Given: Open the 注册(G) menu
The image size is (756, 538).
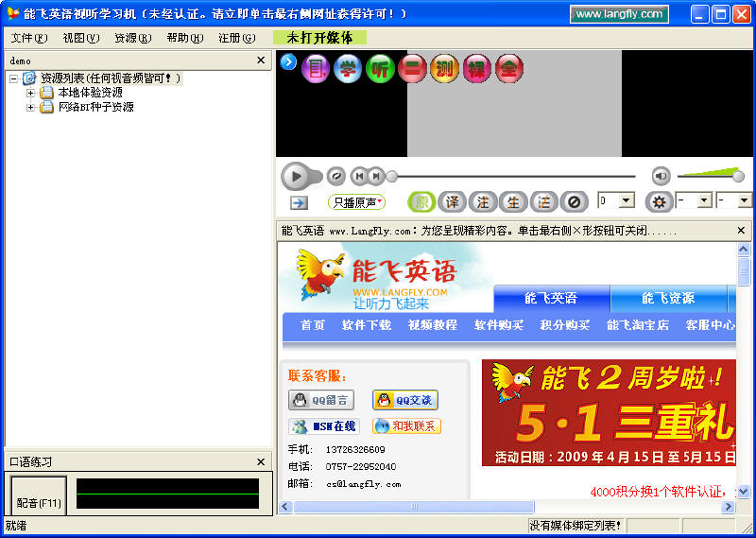Looking at the screenshot, I should pyautogui.click(x=237, y=38).
